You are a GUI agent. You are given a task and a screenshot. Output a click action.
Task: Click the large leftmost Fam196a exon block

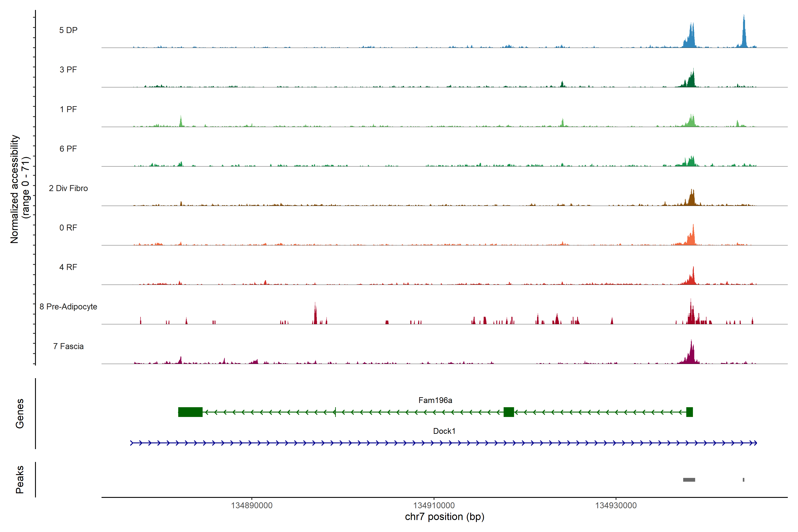(190, 412)
